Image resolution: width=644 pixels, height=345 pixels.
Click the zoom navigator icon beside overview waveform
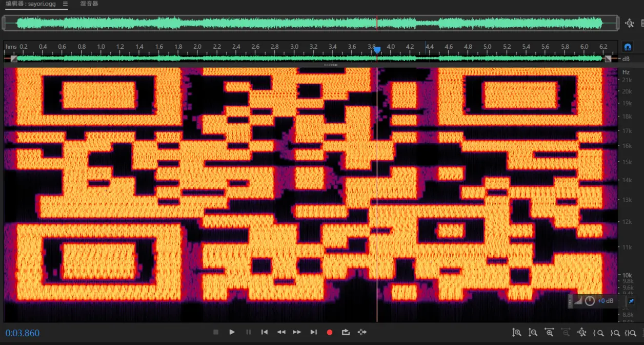[x=630, y=23]
